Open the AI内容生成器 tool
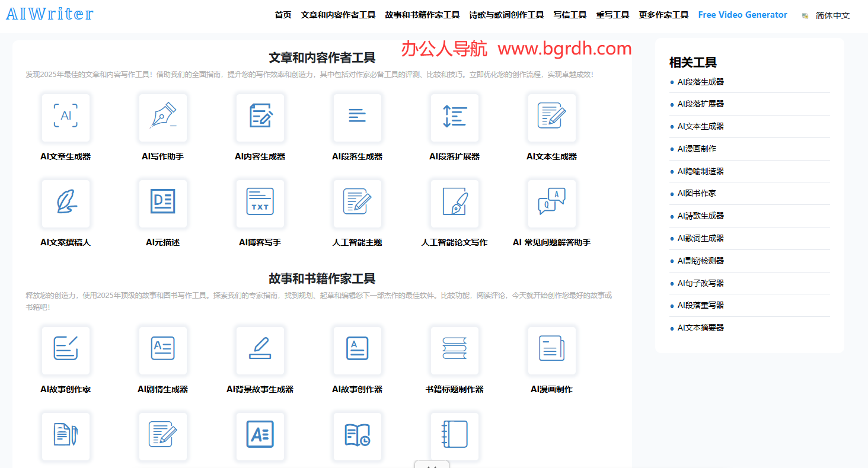Screen dimensions: 868x468 (x=260, y=118)
